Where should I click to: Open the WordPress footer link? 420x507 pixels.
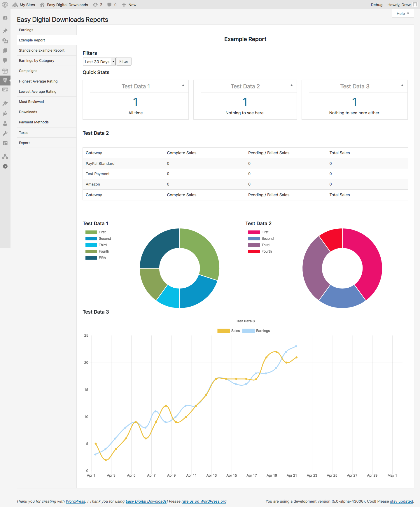coord(76,501)
